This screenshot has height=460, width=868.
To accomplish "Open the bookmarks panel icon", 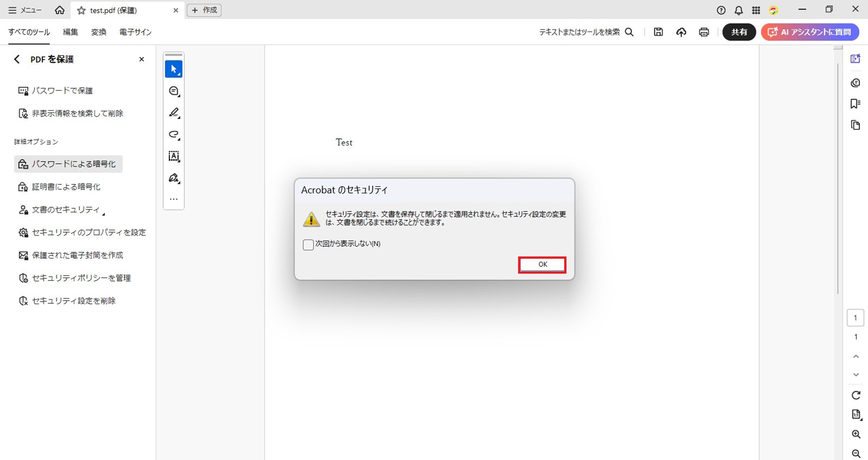I will click(x=855, y=104).
